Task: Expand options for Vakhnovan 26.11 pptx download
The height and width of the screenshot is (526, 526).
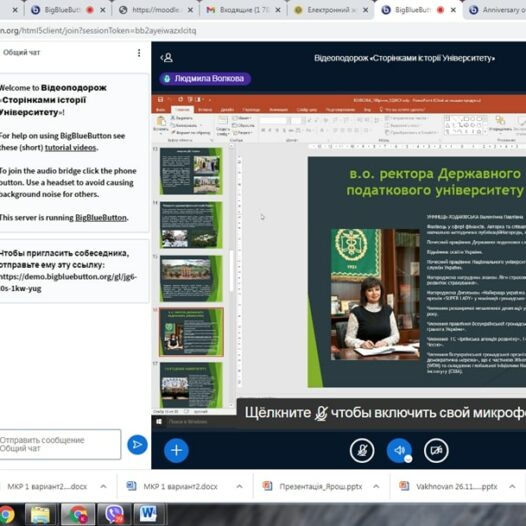Action: pyautogui.click(x=512, y=486)
